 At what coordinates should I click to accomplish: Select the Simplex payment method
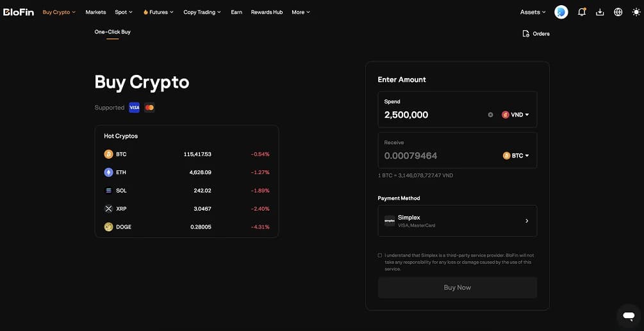[457, 221]
